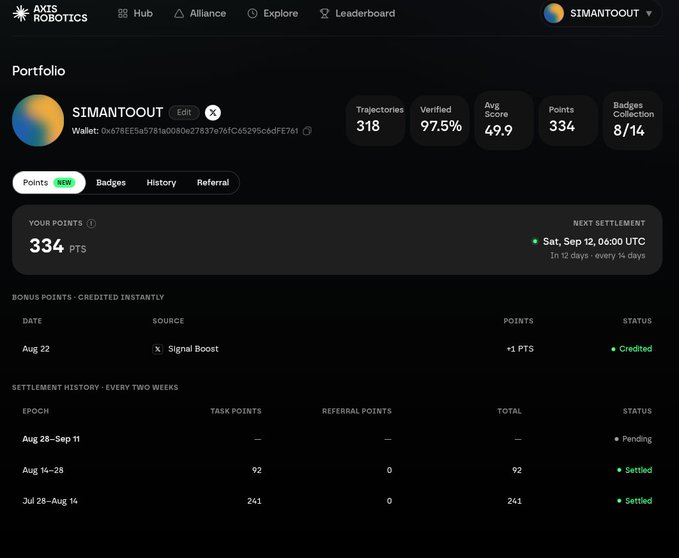This screenshot has width=679, height=558.
Task: Switch to the Referral tab
Action: point(213,182)
